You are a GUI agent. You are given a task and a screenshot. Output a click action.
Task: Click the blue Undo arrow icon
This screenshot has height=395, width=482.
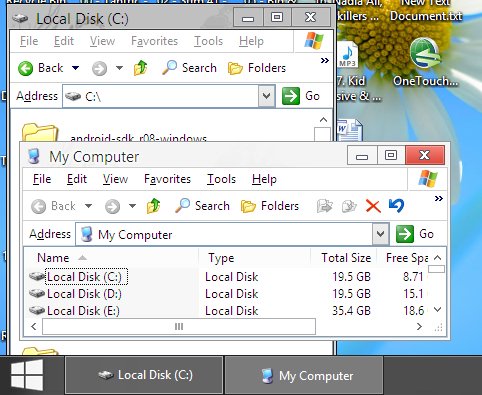point(396,205)
